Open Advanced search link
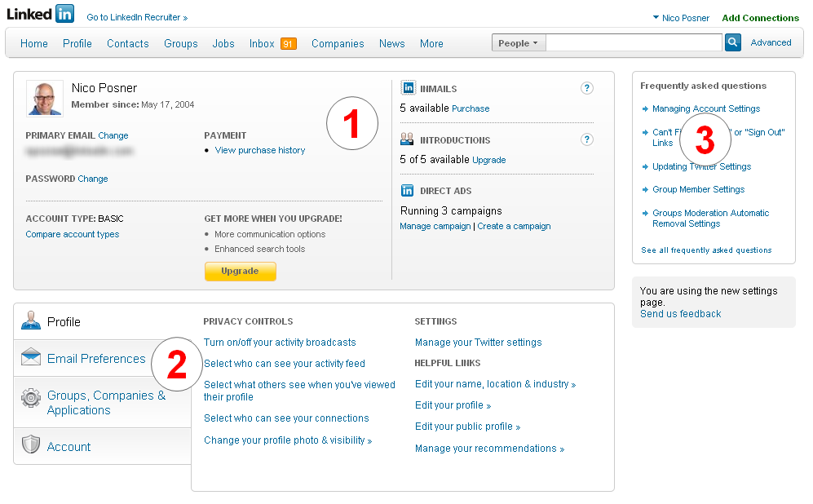 click(771, 42)
